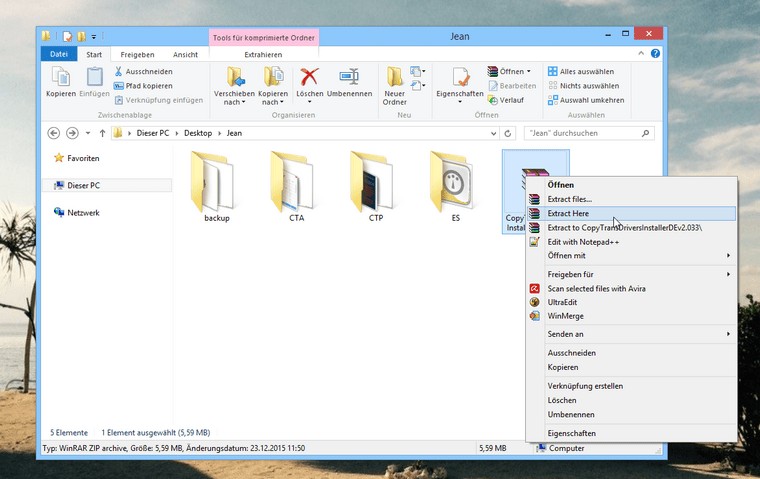Open the Extrahieren tab
Image resolution: width=760 pixels, height=479 pixels.
point(263,54)
